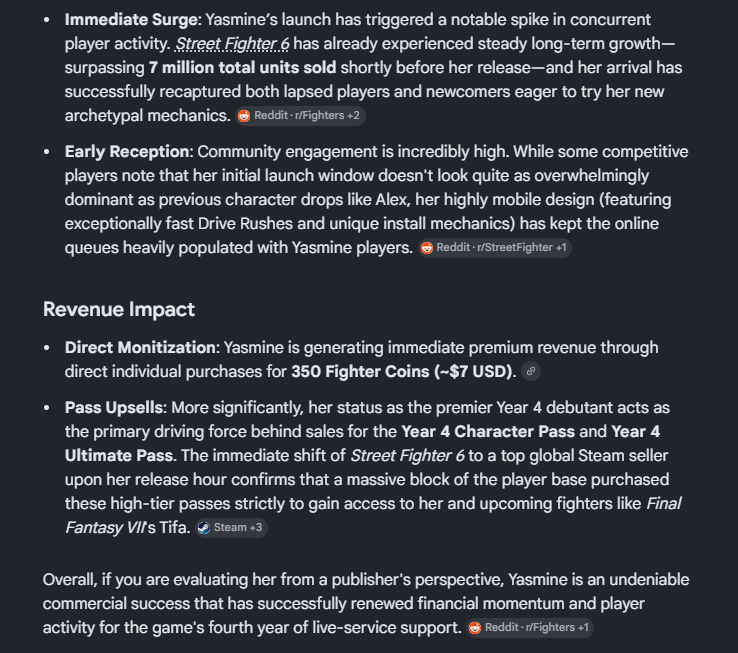Click the chain link icon after Fighter Coins
Viewport: 738px width, 653px height.
tap(531, 371)
